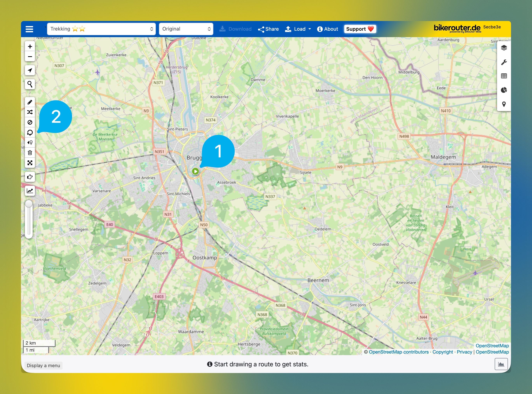Toggle the elevation chart button
Viewport: 532px width, 394px height.
click(x=501, y=364)
